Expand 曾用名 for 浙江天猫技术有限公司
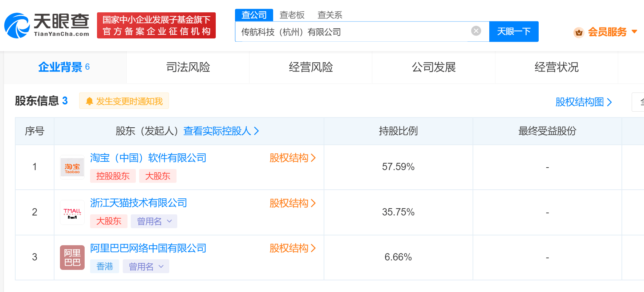Screen dimensions: 644x292 154,221
